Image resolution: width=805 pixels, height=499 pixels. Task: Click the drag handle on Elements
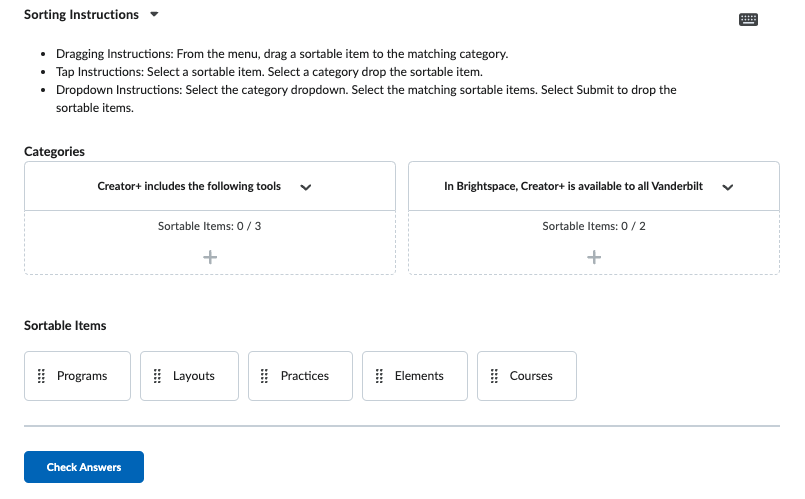click(x=379, y=376)
